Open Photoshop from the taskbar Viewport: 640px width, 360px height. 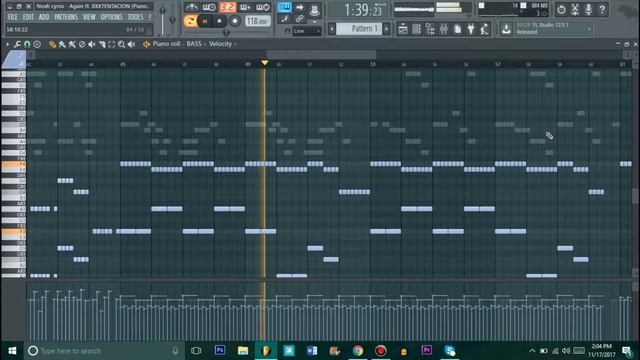tap(220, 350)
